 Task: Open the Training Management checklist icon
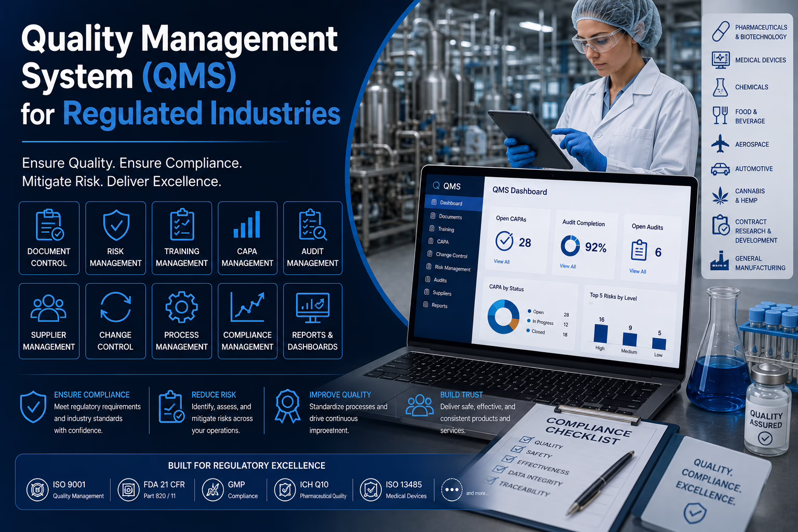click(182, 224)
